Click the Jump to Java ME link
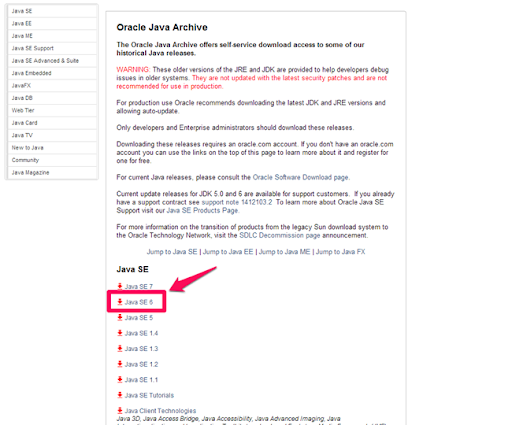The width and height of the screenshot is (512, 425). point(284,252)
